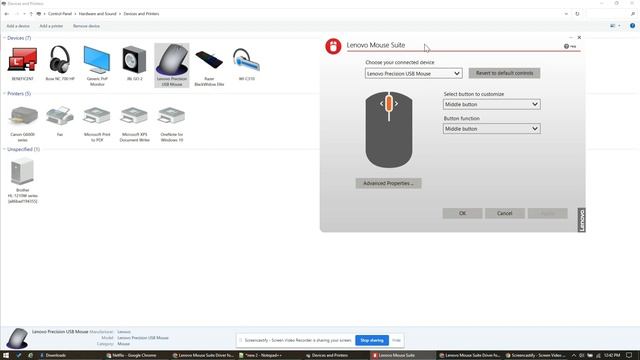Click the search magnifier icon in Devices and Printers
This screenshot has width=640, height=360.
pyautogui.click(x=633, y=14)
